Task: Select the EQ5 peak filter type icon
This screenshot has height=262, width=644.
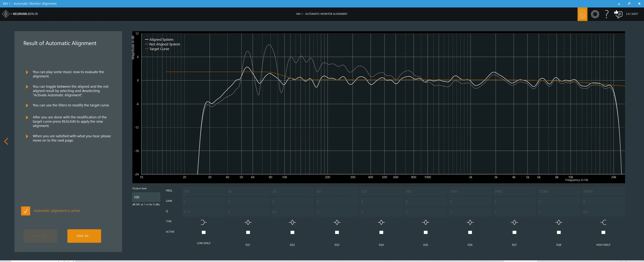Action: tap(426, 222)
